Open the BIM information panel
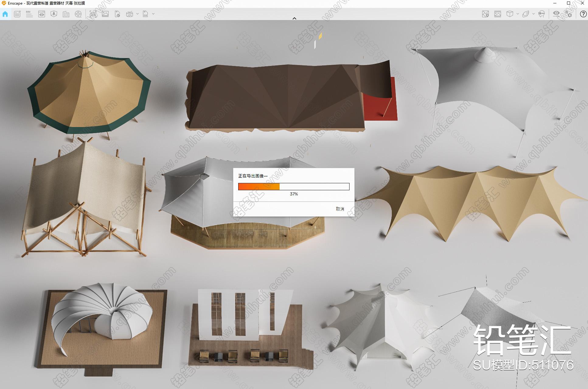 [x=29, y=14]
